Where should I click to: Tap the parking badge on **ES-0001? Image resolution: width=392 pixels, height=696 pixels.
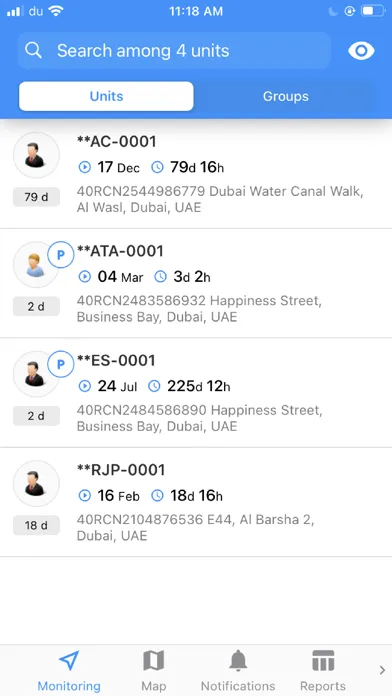(61, 364)
